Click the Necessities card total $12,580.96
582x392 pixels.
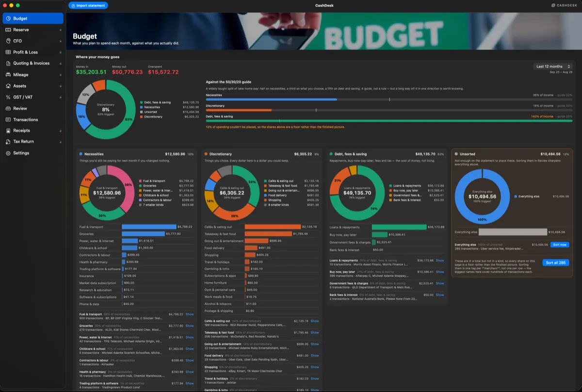[x=175, y=154]
